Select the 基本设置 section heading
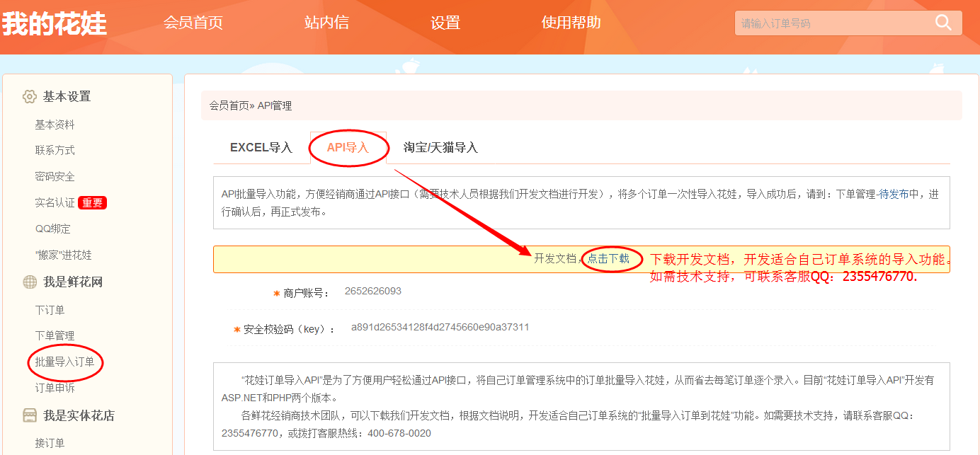Viewport: 980px width, 455px height. (x=67, y=96)
